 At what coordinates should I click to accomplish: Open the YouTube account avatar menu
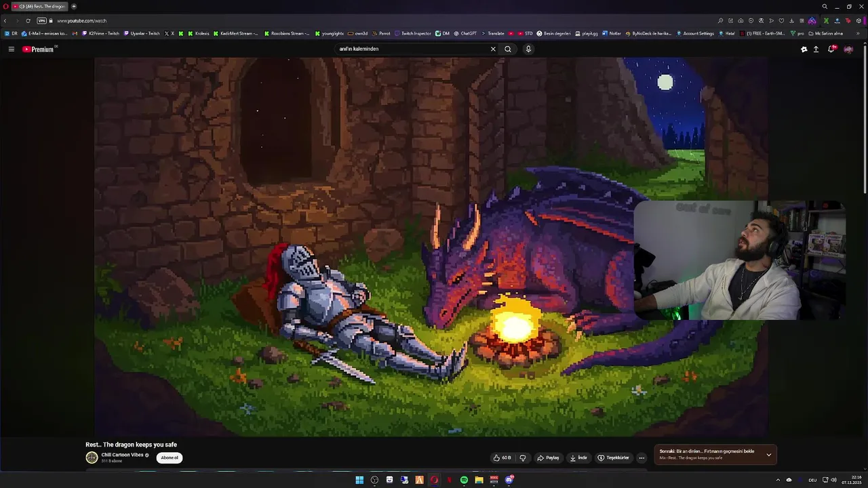[x=848, y=49]
